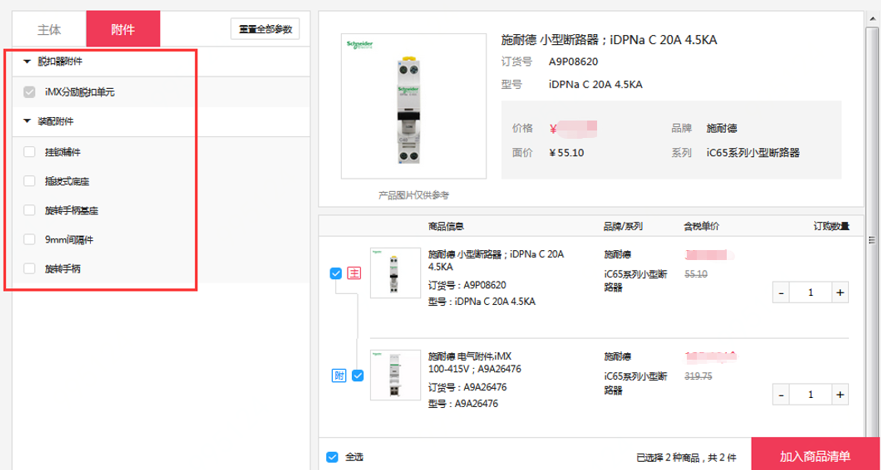Uncheck the accessory A9A26476 row checkbox
This screenshot has height=470, width=881.
click(x=358, y=375)
